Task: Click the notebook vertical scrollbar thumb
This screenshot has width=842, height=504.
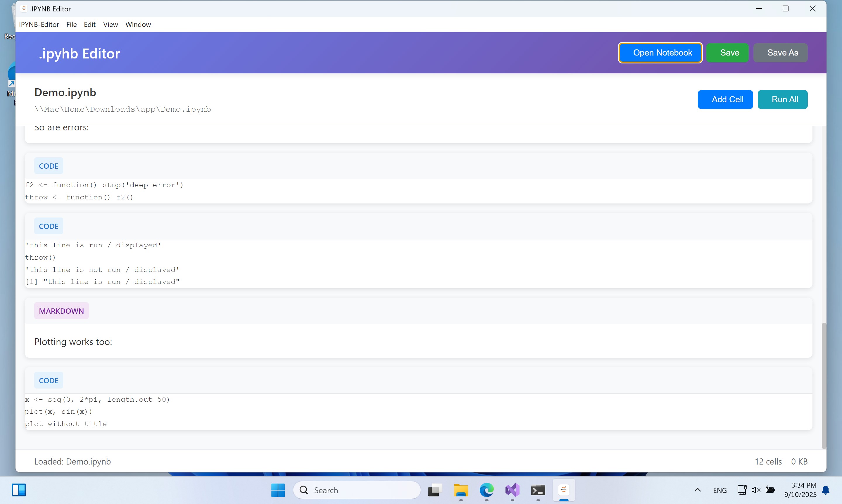Action: [x=824, y=386]
